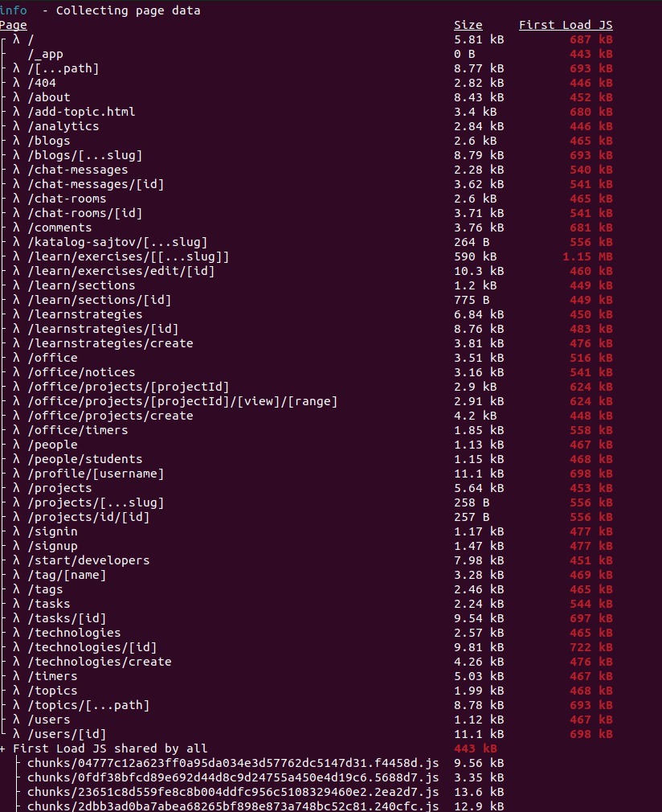Click the Size column header

coord(468,25)
